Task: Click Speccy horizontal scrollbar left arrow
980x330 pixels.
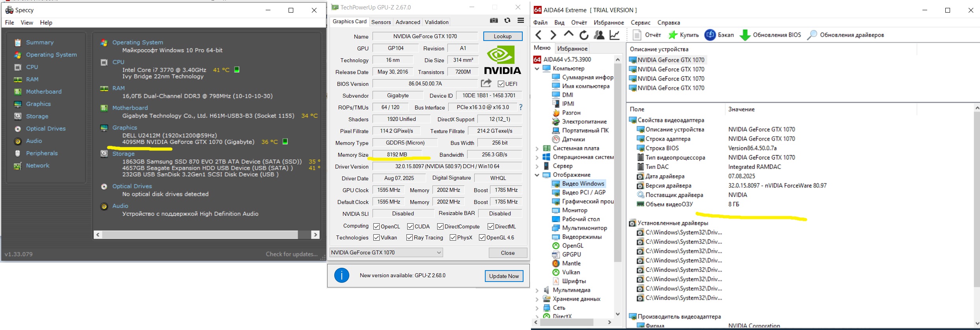Action: coord(98,235)
